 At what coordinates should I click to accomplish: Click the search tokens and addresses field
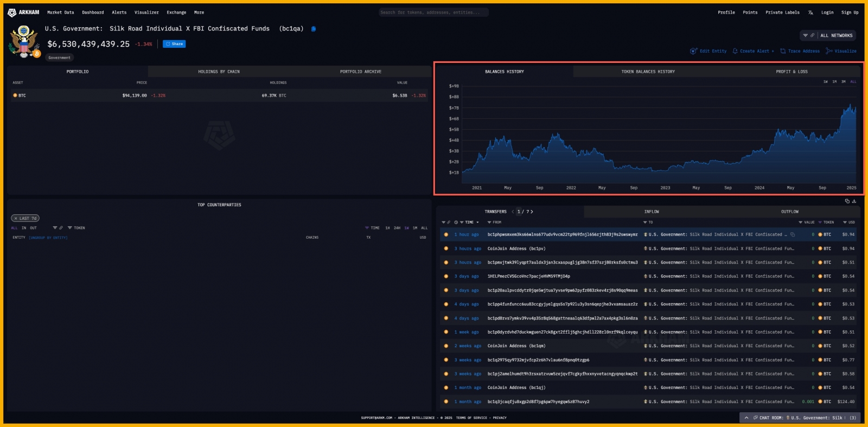pos(433,12)
